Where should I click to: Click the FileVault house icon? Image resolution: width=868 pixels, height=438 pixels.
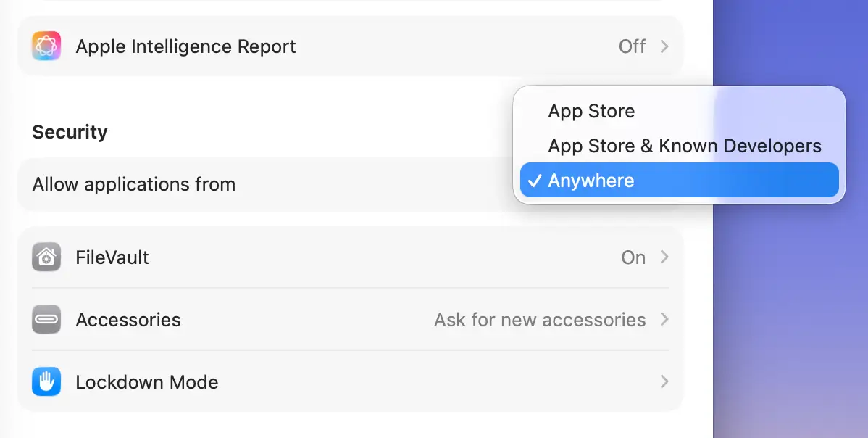(x=46, y=257)
